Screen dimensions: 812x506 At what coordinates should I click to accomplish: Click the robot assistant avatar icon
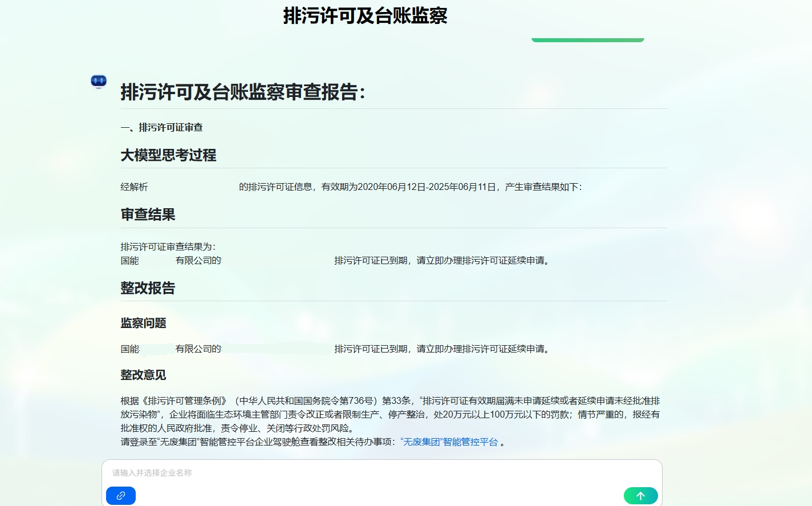click(x=99, y=81)
